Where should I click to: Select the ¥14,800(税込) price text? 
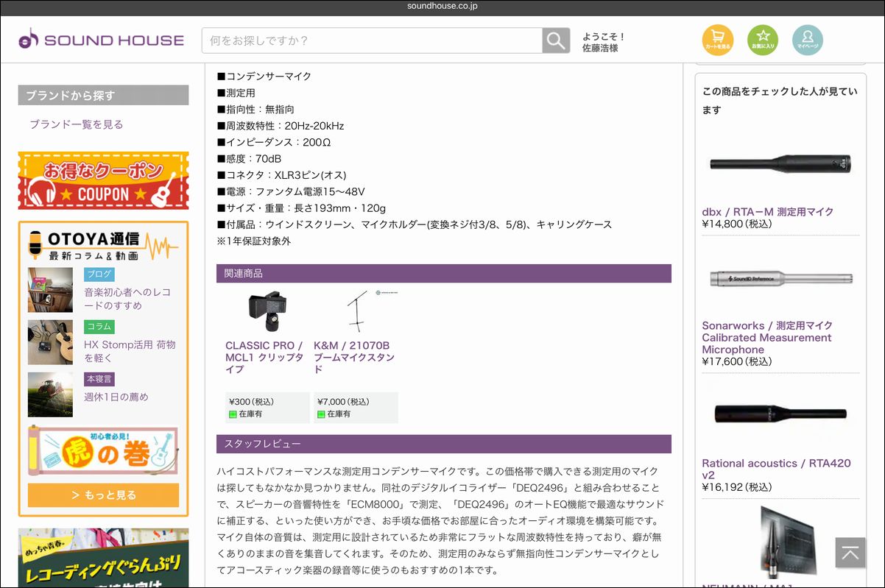pos(737,224)
